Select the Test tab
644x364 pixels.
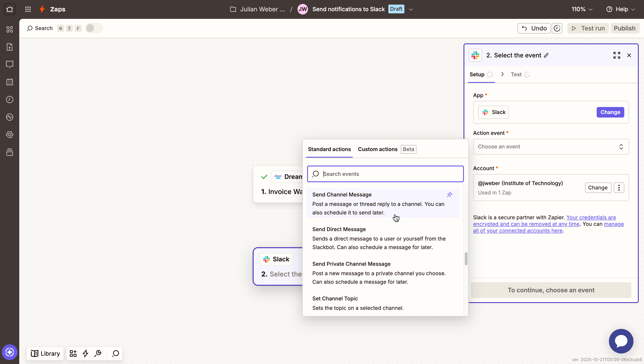[x=520, y=75]
